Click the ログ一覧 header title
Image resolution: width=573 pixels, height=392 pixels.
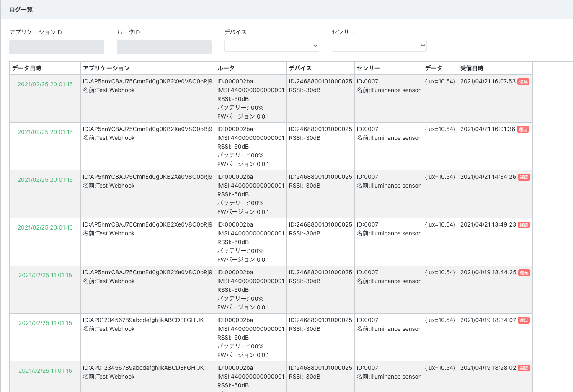[x=21, y=9]
